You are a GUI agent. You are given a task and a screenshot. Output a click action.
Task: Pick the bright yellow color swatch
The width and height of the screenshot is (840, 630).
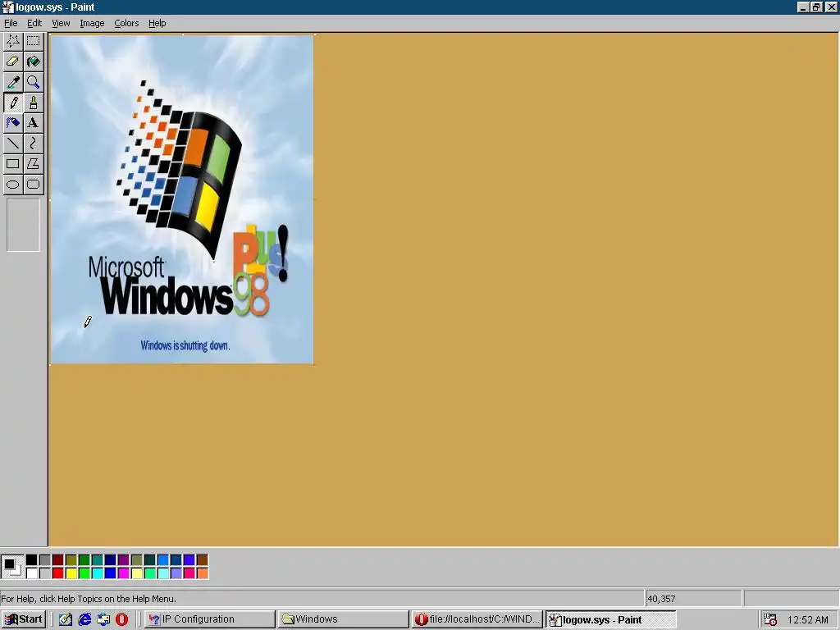(x=71, y=573)
